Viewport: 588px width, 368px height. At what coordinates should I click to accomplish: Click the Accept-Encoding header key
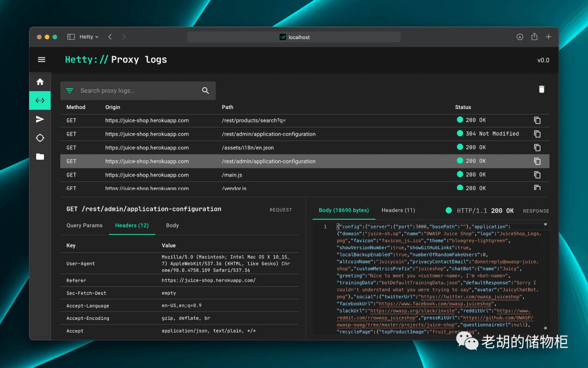88,318
